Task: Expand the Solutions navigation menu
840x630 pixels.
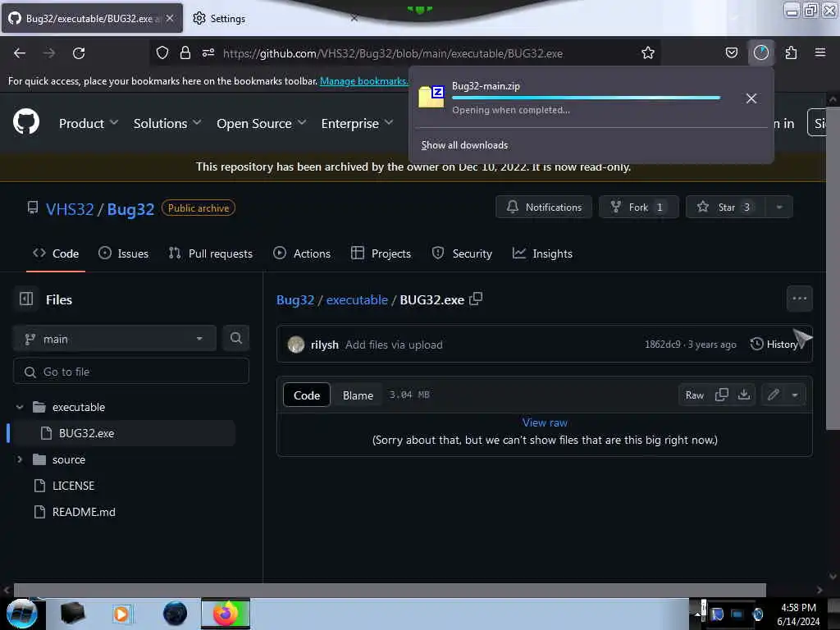Action: [x=167, y=124]
